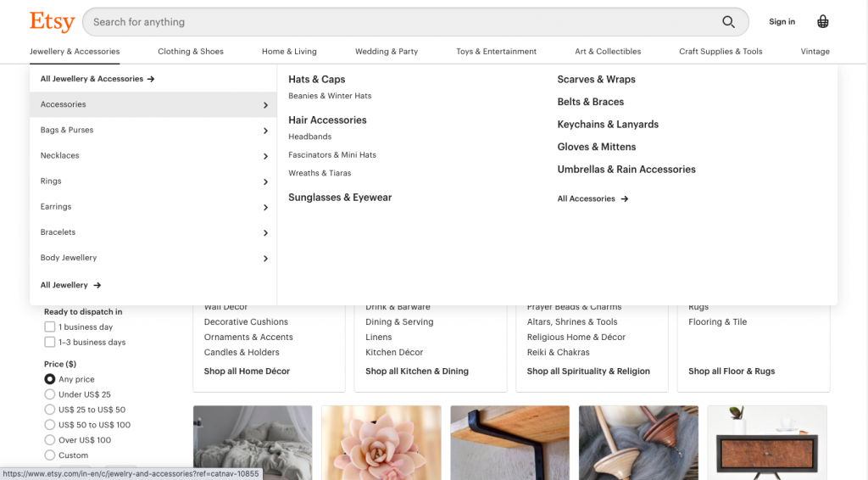Viewport: 868px width, 480px height.
Task: Select the Under US$ 25 price option
Action: [x=50, y=395]
